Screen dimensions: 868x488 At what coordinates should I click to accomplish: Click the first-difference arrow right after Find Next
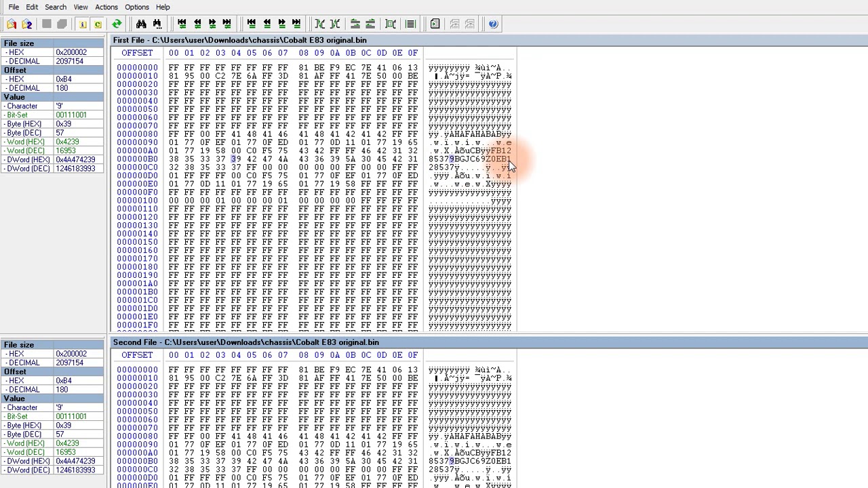click(182, 24)
